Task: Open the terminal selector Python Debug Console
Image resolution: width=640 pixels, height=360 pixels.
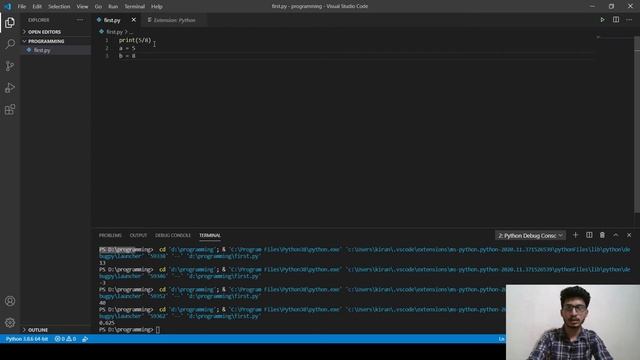Action: pyautogui.click(x=530, y=236)
